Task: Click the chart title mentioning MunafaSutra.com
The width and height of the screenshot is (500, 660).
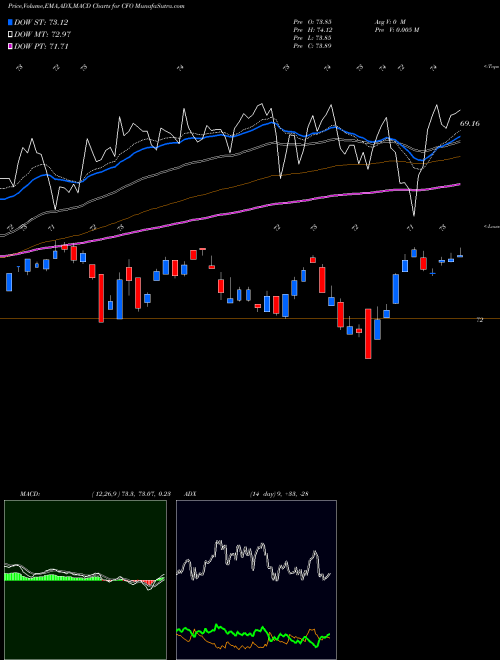Action: point(96,6)
